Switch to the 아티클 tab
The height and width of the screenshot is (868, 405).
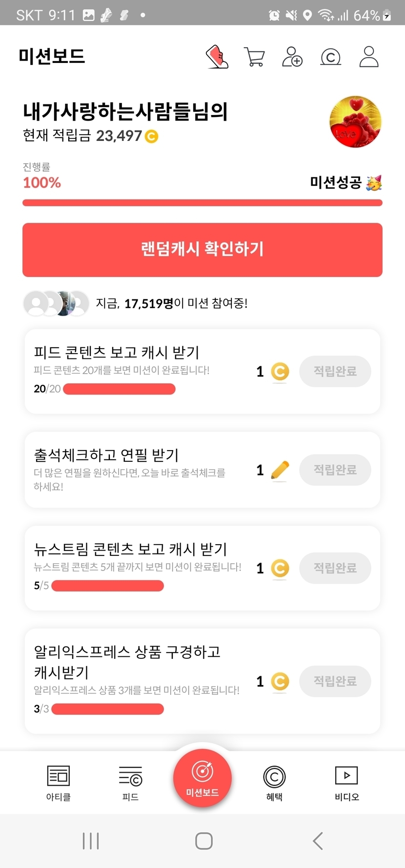click(x=59, y=783)
